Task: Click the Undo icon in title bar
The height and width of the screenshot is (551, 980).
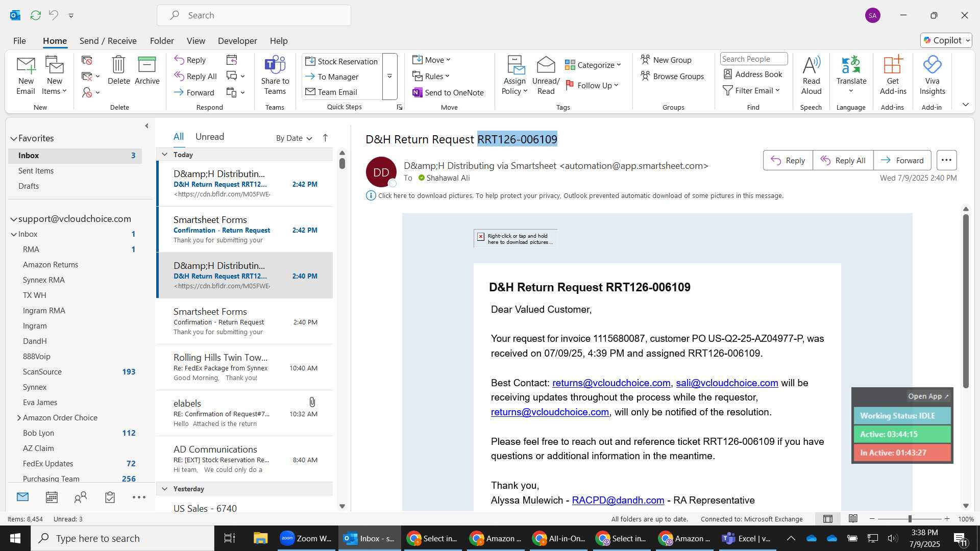Action: point(53,15)
